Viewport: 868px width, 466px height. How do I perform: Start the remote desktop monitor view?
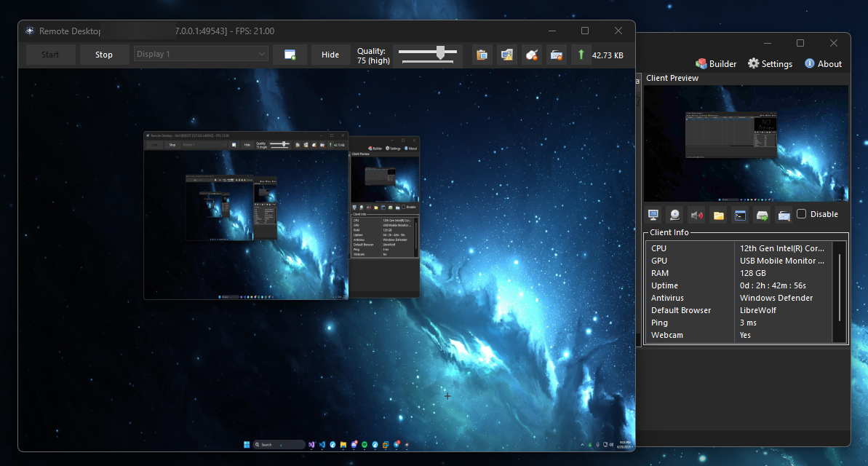(653, 215)
